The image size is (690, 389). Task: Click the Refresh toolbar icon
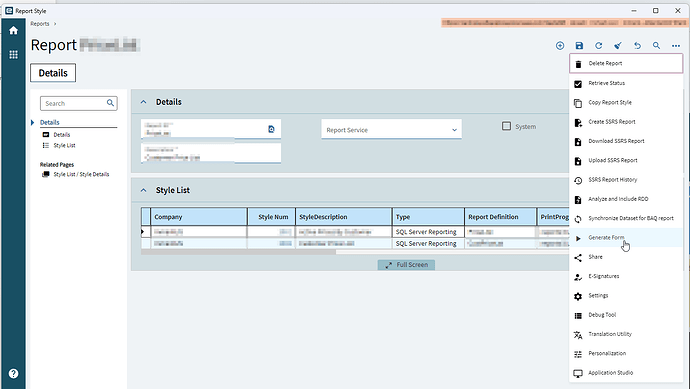[x=598, y=45]
